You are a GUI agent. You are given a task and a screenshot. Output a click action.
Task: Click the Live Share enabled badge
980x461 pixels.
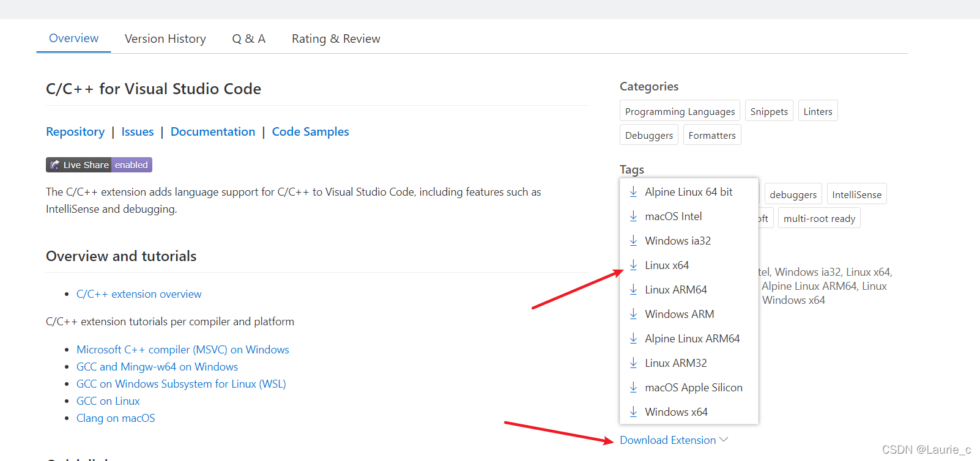coord(99,165)
